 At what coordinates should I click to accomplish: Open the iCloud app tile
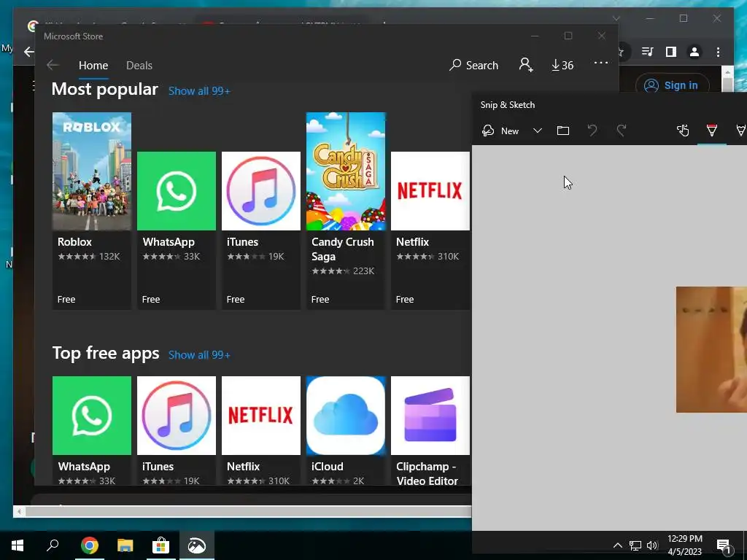[346, 430]
